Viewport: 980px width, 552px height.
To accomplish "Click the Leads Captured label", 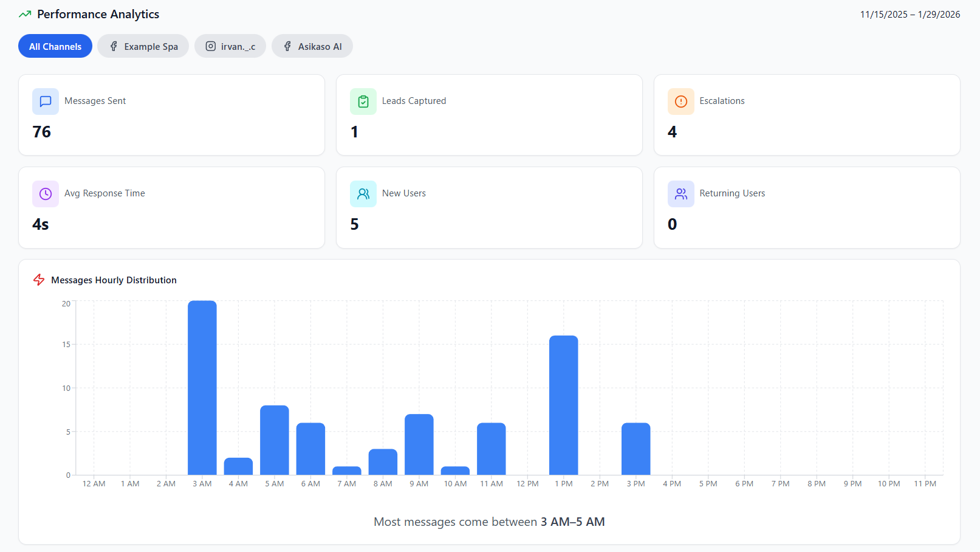I will [414, 101].
